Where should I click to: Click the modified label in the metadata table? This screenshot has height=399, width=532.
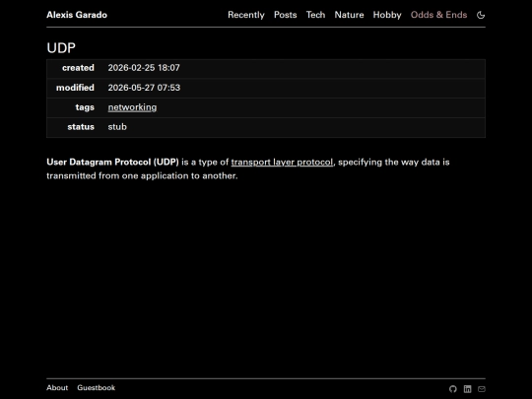(75, 88)
